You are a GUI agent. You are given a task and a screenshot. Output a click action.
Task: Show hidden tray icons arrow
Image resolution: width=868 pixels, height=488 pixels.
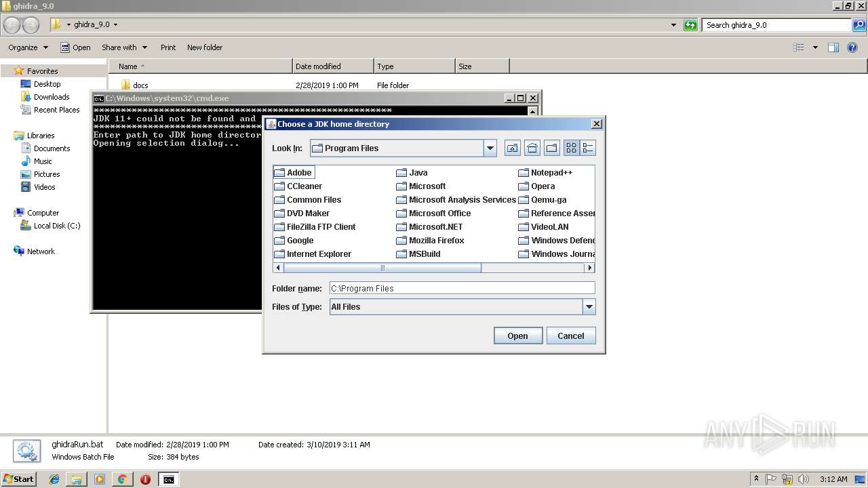coord(756,479)
